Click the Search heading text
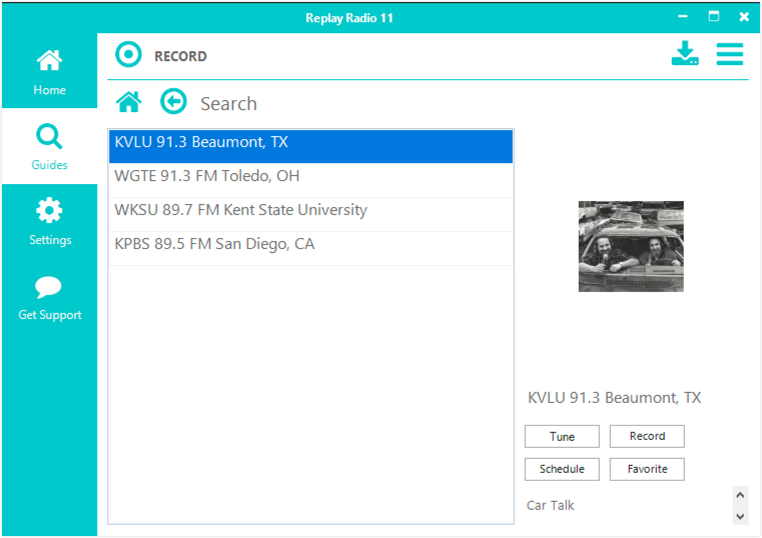The image size is (762, 538). point(228,104)
